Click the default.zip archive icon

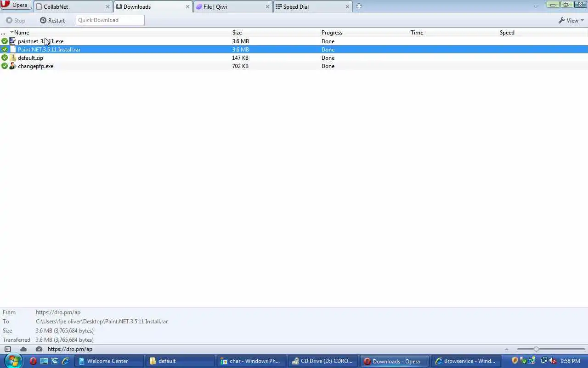[x=13, y=58]
